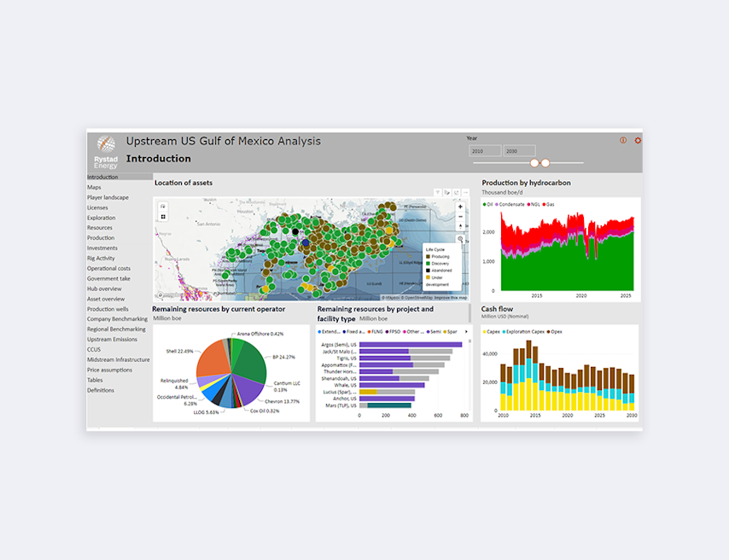729x560 pixels.
Task: Reset map bearing with compass icon
Action: [460, 226]
